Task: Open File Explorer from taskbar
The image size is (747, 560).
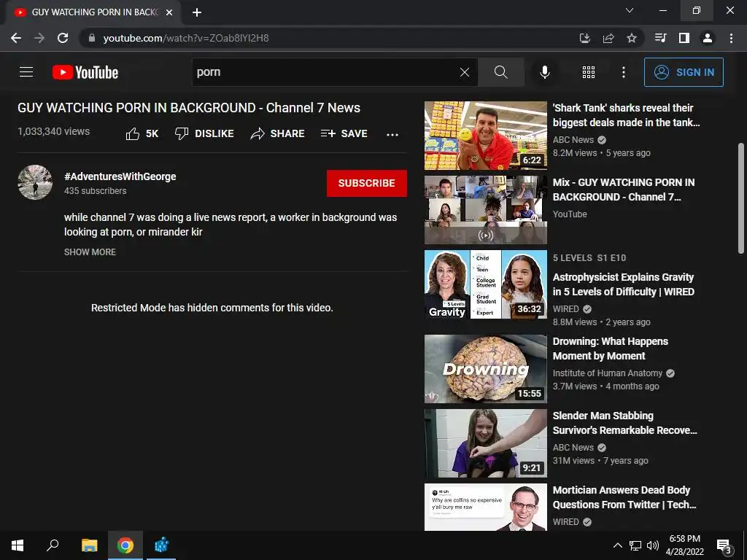Action: (89, 545)
